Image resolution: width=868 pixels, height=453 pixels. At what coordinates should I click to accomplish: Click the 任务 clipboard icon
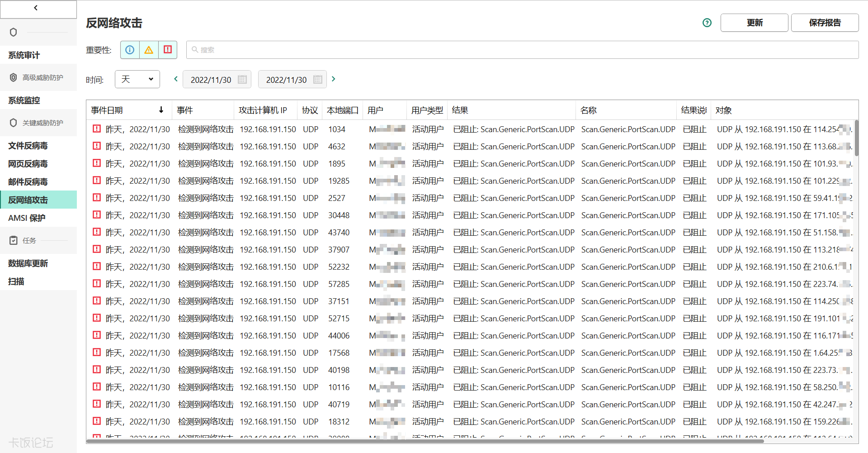pyautogui.click(x=14, y=240)
